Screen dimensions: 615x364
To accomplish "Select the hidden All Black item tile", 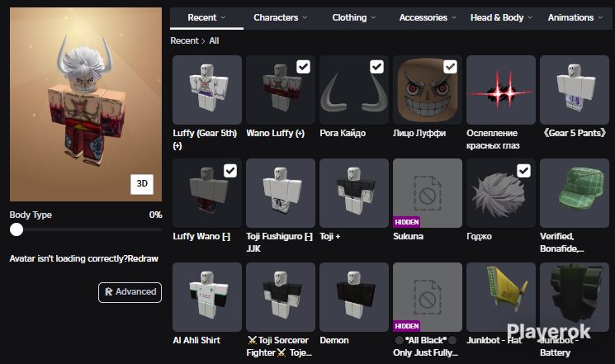I will click(428, 297).
